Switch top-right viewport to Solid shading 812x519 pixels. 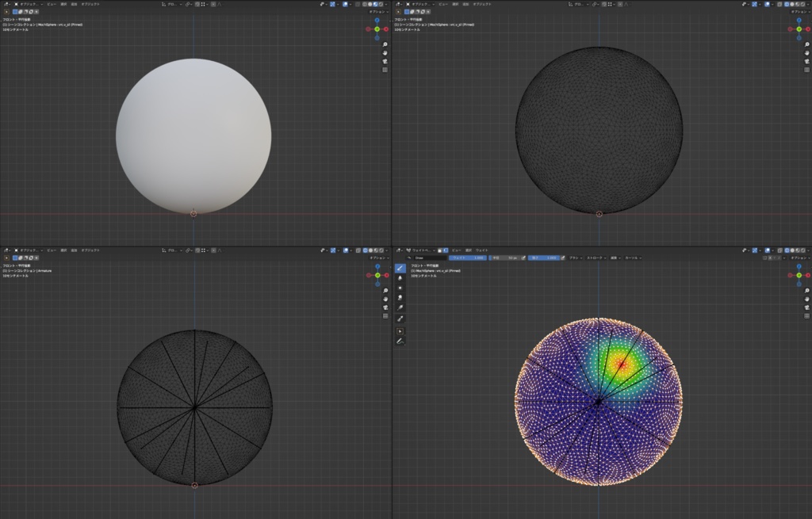tap(793, 3)
